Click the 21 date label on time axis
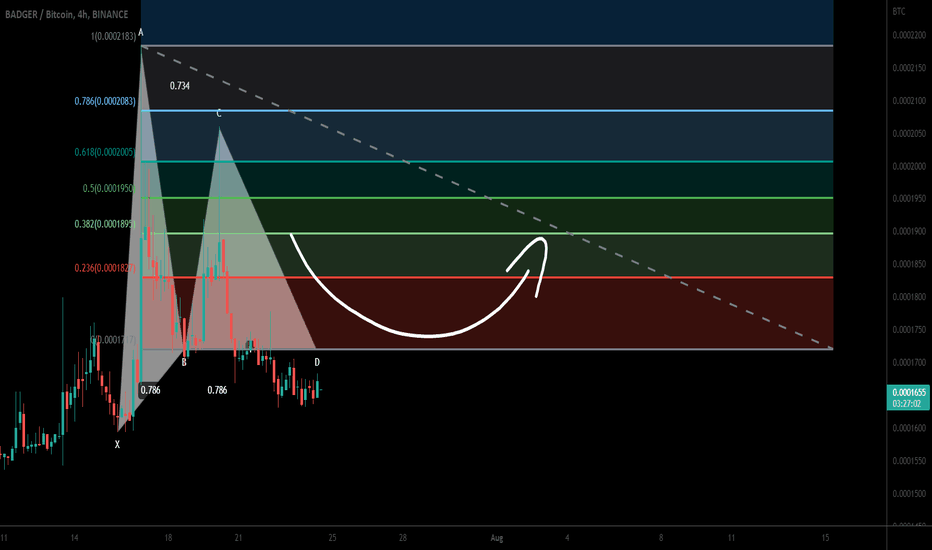 (238, 538)
